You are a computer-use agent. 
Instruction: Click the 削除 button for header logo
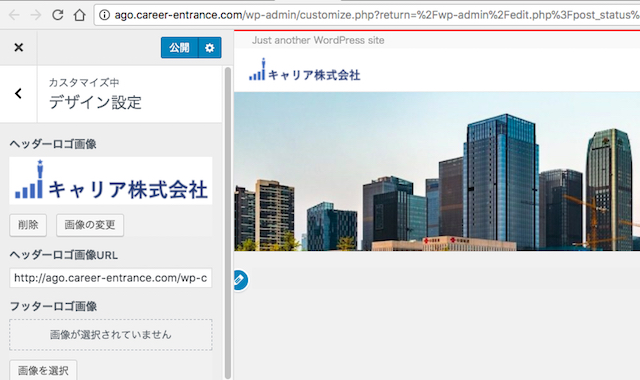pyautogui.click(x=28, y=225)
